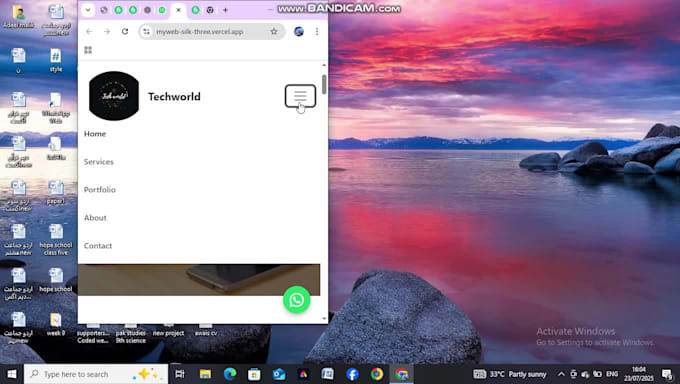Open Outlook from taskbar

pyautogui.click(x=279, y=374)
